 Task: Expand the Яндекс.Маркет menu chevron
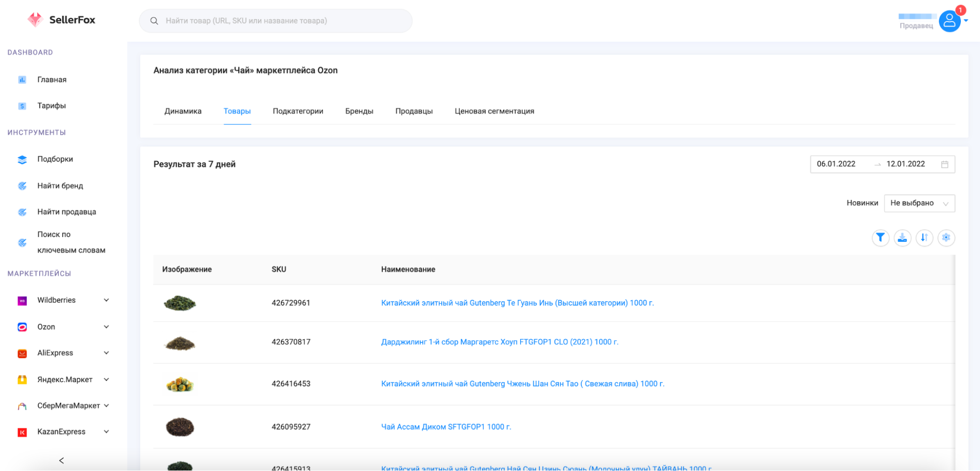tap(106, 379)
